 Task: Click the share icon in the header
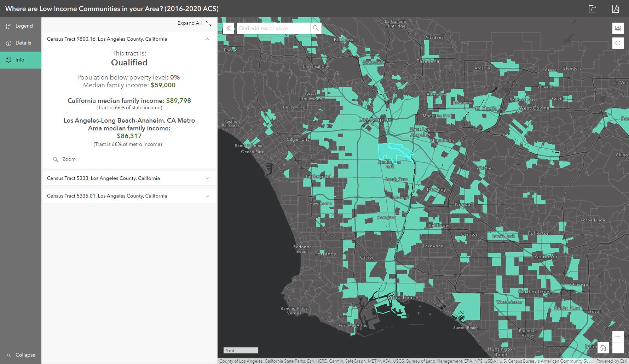pyautogui.click(x=593, y=9)
